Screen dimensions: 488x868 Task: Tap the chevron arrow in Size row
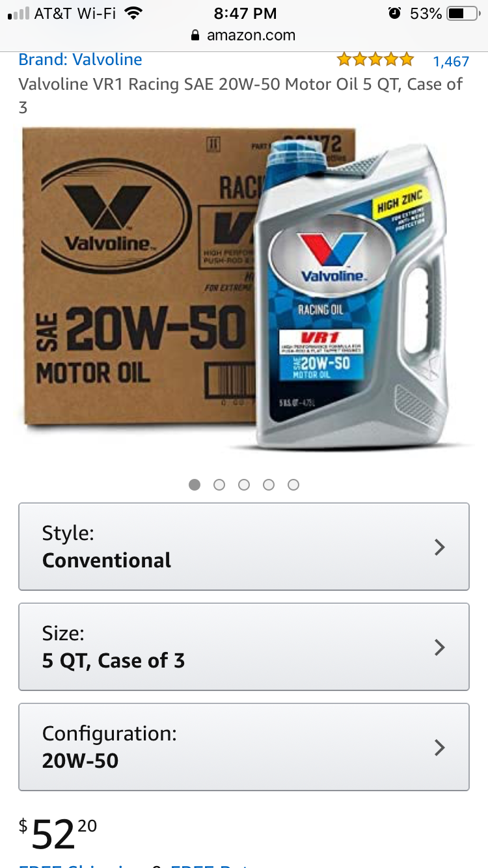click(440, 647)
